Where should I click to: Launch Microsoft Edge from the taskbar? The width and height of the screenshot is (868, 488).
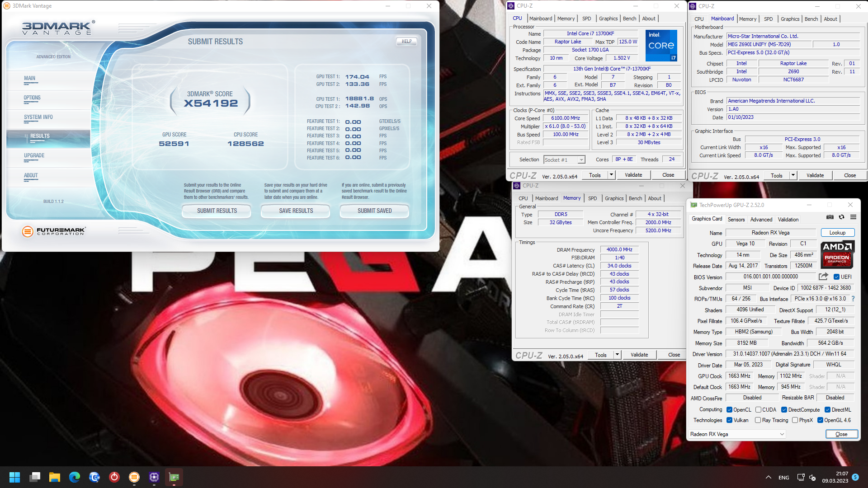pyautogui.click(x=75, y=477)
